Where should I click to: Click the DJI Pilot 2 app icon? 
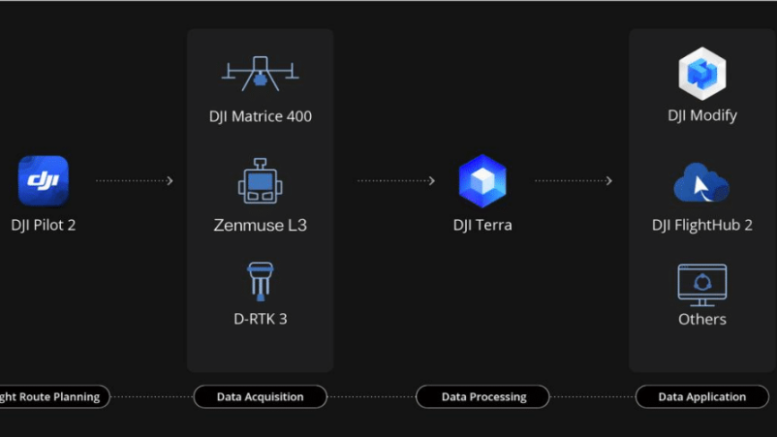[43, 181]
